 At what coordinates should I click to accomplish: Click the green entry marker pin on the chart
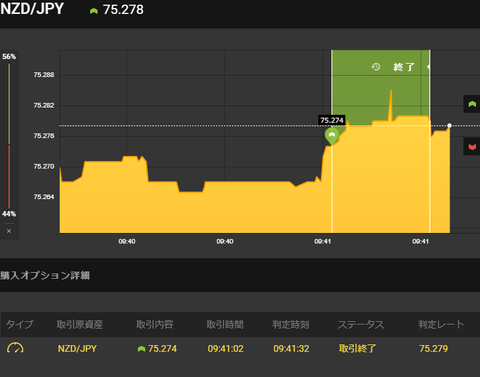click(332, 136)
